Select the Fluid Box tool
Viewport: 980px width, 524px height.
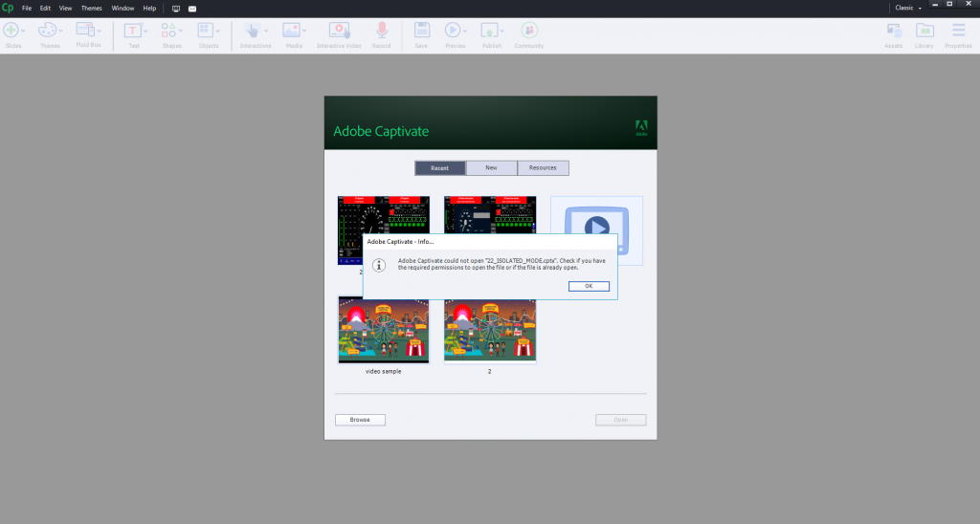point(87,32)
